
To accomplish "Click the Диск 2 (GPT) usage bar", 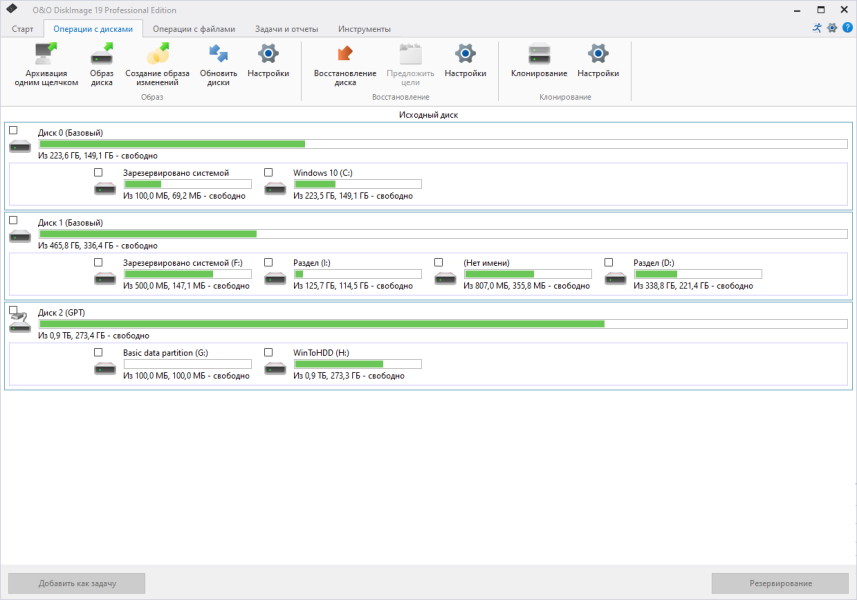I will (443, 324).
